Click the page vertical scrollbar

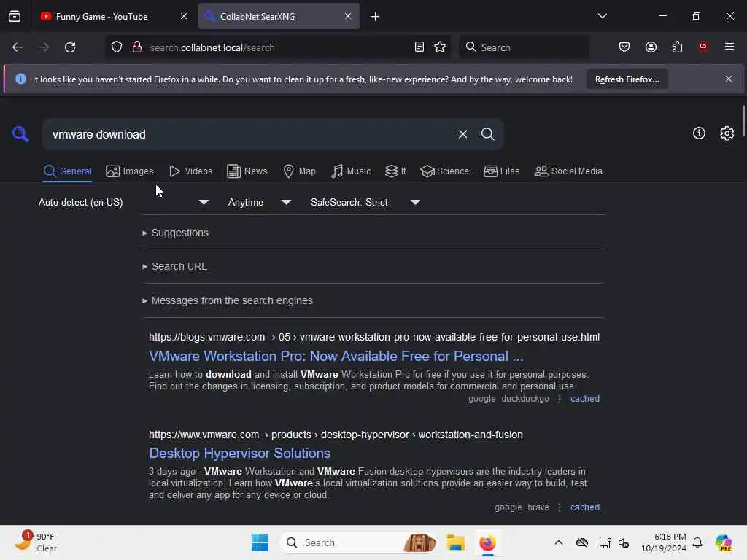[743, 121]
